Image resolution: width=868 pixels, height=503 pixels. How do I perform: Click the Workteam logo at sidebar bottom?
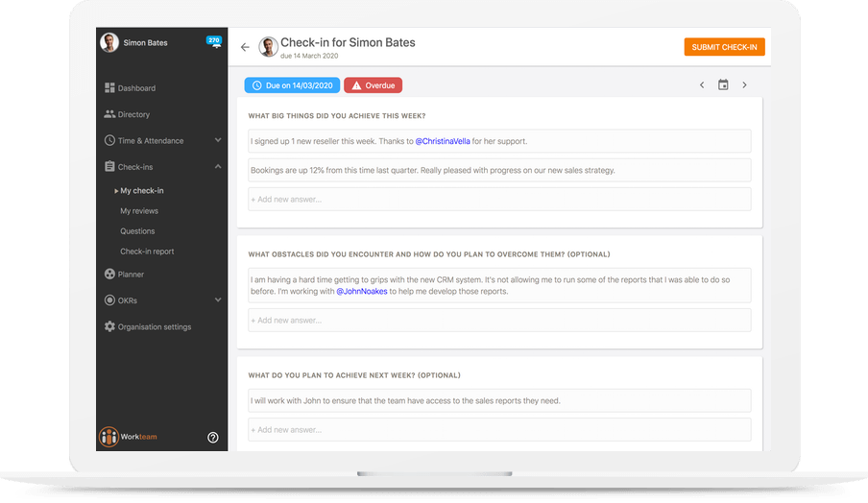tap(128, 437)
